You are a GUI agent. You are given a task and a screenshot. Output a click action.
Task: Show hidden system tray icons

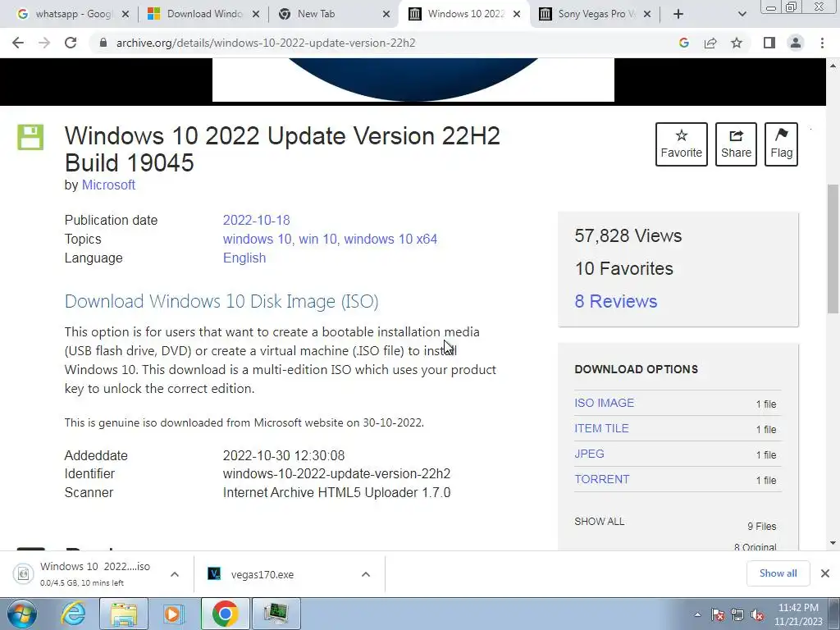[697, 614]
